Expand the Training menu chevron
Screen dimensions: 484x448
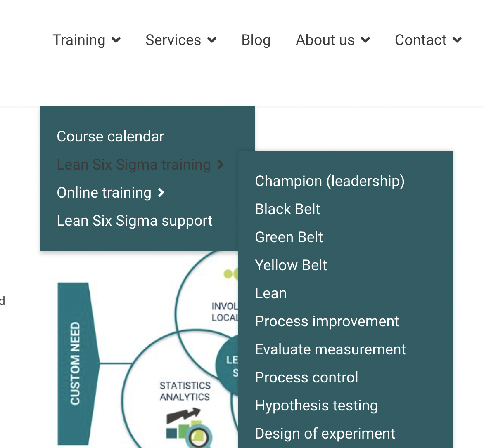[x=116, y=40]
